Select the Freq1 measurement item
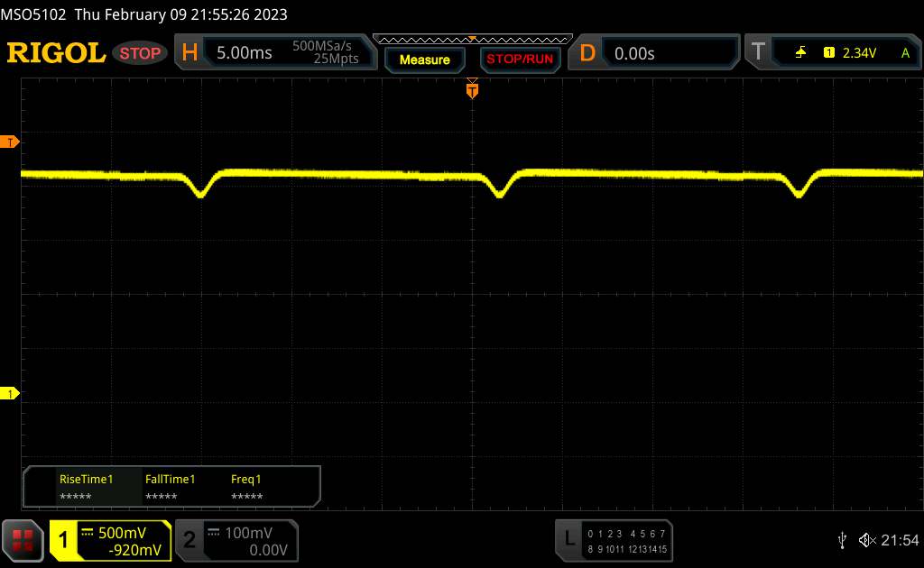The width and height of the screenshot is (924, 568). click(246, 488)
